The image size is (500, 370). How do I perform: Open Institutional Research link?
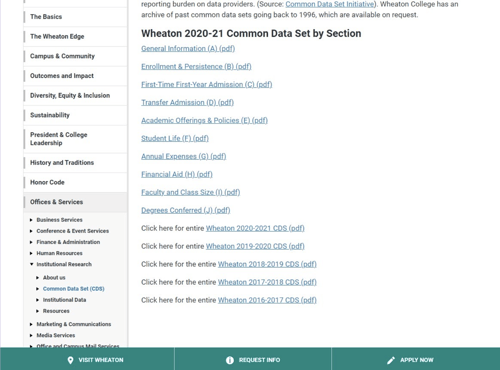[64, 264]
